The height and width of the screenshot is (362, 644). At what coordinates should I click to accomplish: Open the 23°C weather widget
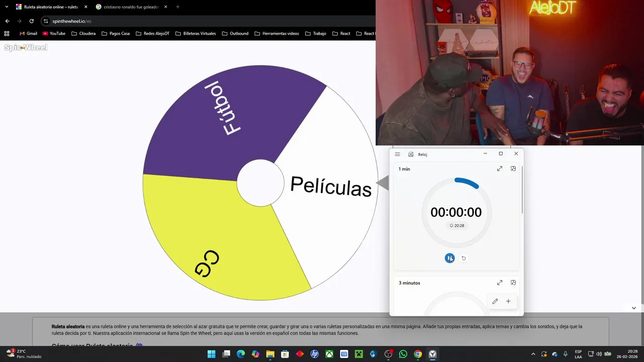tap(24, 354)
